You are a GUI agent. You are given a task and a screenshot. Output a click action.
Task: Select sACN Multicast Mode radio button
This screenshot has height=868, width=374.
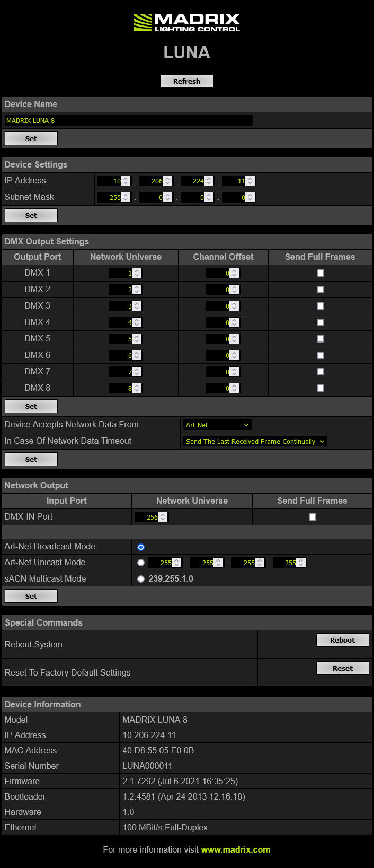[141, 579]
